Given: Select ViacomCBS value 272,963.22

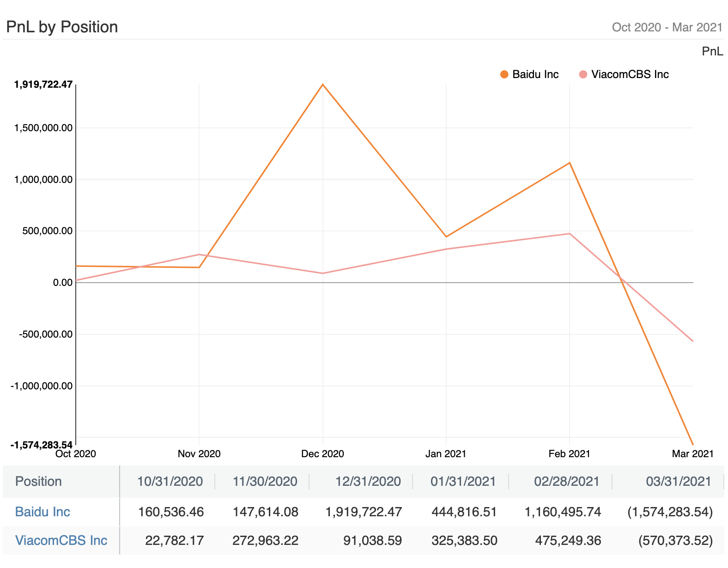Looking at the screenshot, I should [266, 540].
